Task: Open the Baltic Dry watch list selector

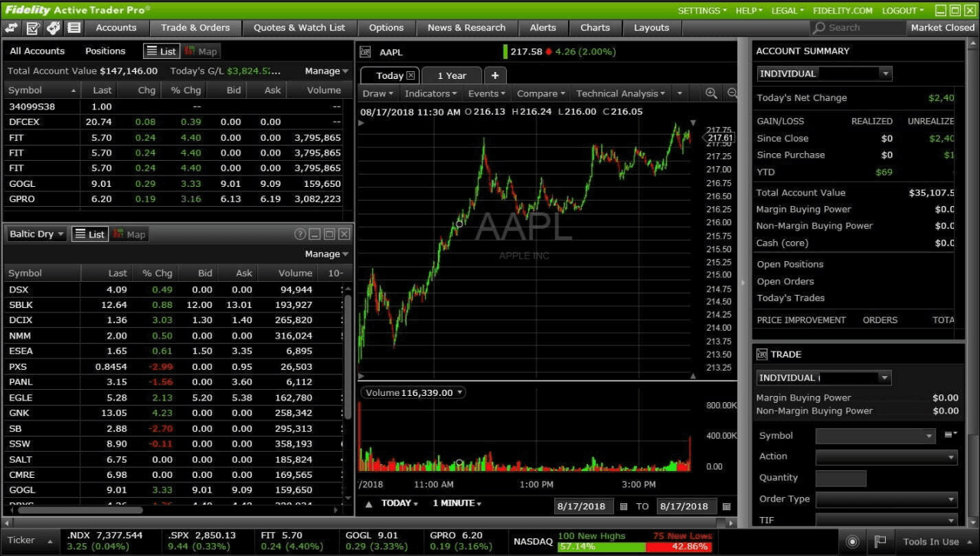Action: (x=37, y=234)
